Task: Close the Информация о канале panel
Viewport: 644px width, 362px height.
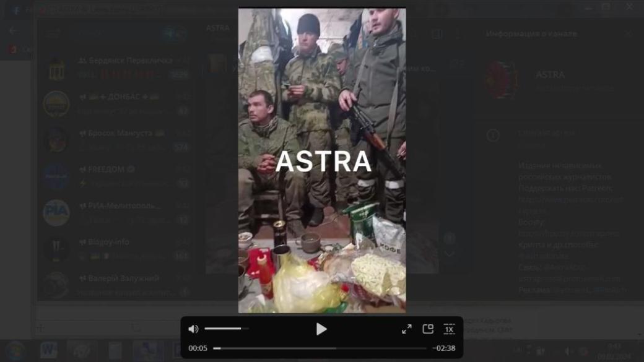Action: [x=628, y=33]
